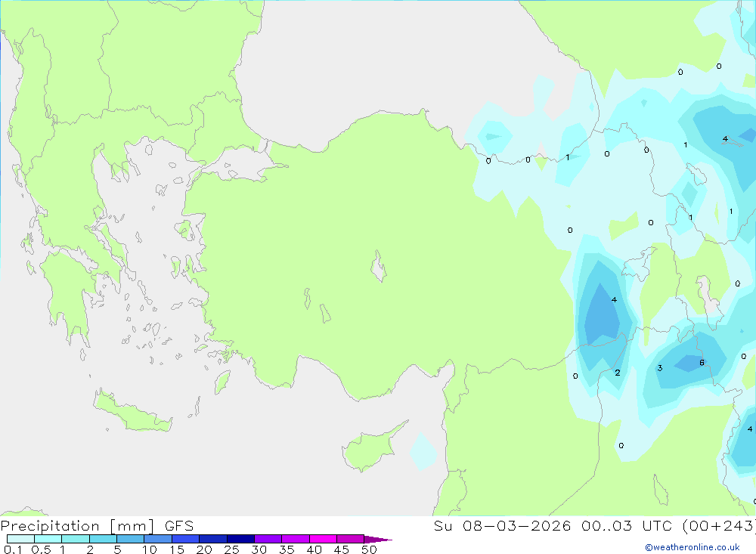Image resolution: width=756 pixels, height=554 pixels.
Task: Click the 10–15 mm legend color swatch
Action: [x=158, y=539]
